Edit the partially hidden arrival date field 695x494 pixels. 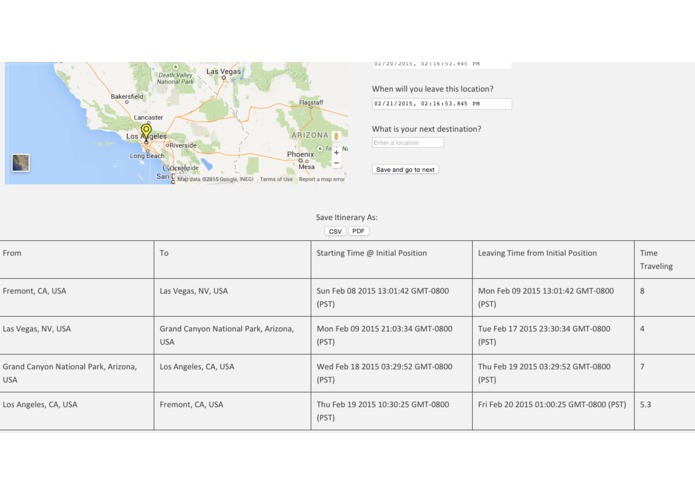point(442,65)
